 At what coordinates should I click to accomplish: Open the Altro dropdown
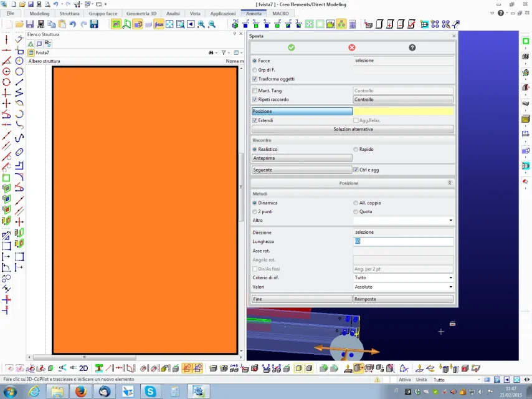click(403, 220)
